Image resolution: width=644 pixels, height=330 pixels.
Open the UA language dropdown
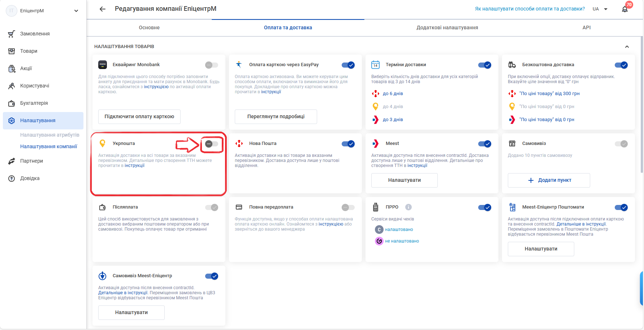tap(600, 9)
